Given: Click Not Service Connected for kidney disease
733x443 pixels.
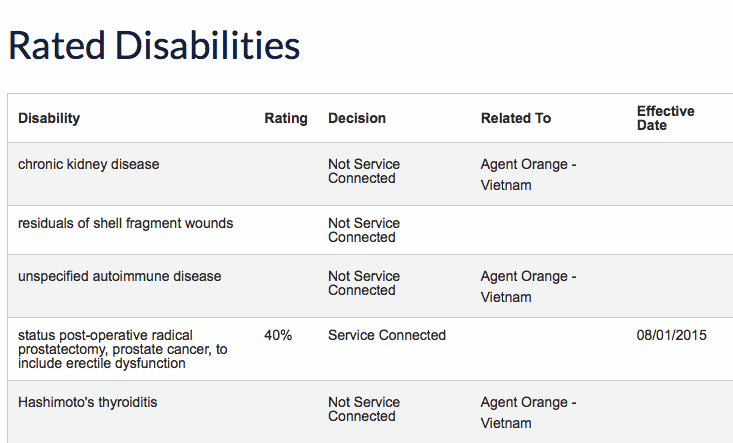Looking at the screenshot, I should (364, 171).
